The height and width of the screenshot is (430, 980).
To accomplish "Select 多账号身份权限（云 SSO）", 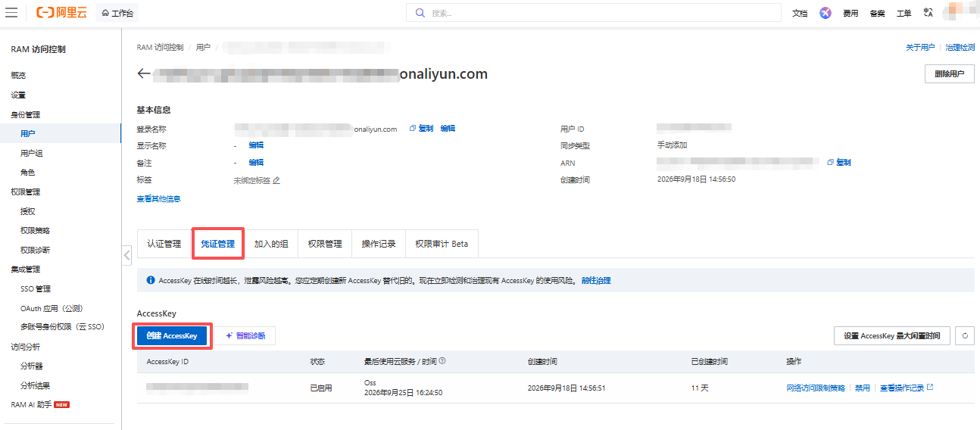I will click(63, 327).
